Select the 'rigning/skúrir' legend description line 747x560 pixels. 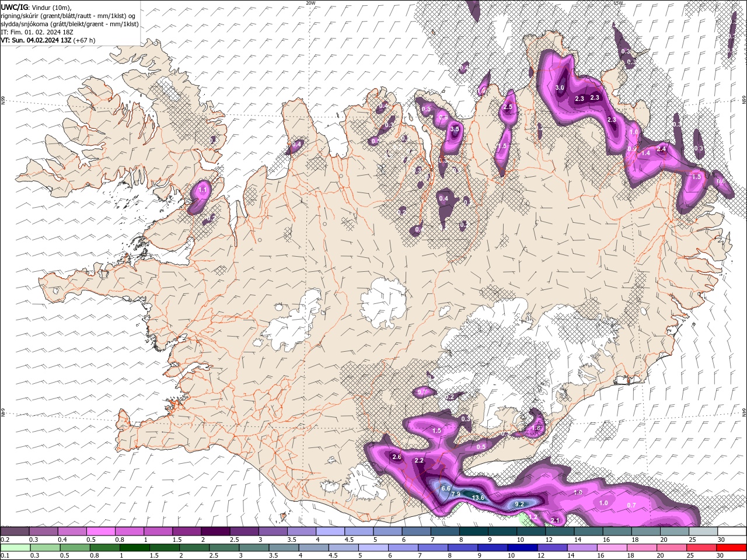[x=68, y=16]
